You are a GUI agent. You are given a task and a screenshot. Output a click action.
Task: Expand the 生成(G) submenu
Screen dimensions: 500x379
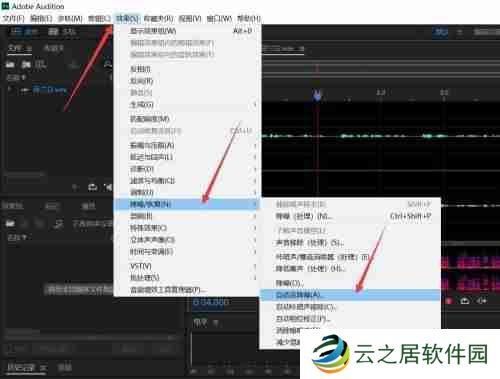click(x=187, y=105)
